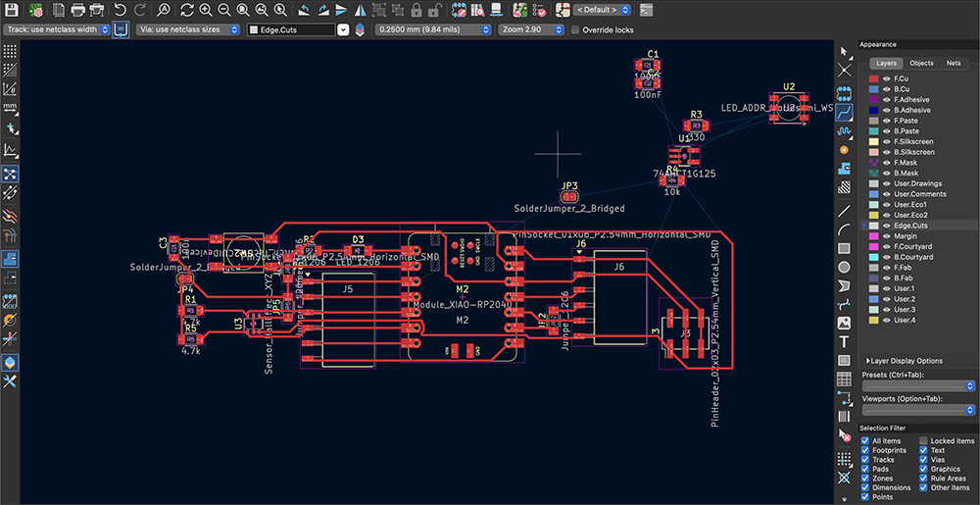Lock selected items with closed padlock
Screen dimensions: 980x505
[x=416, y=10]
